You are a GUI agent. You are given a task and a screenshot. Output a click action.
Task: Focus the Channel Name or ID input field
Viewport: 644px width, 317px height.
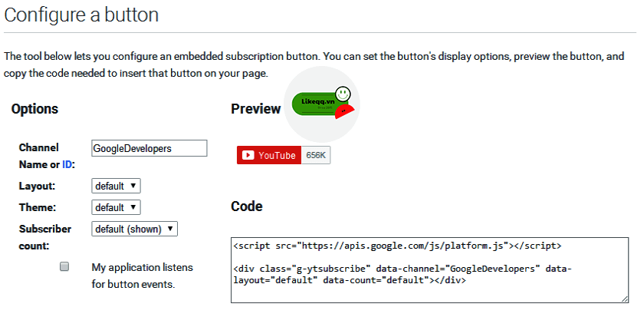click(149, 148)
